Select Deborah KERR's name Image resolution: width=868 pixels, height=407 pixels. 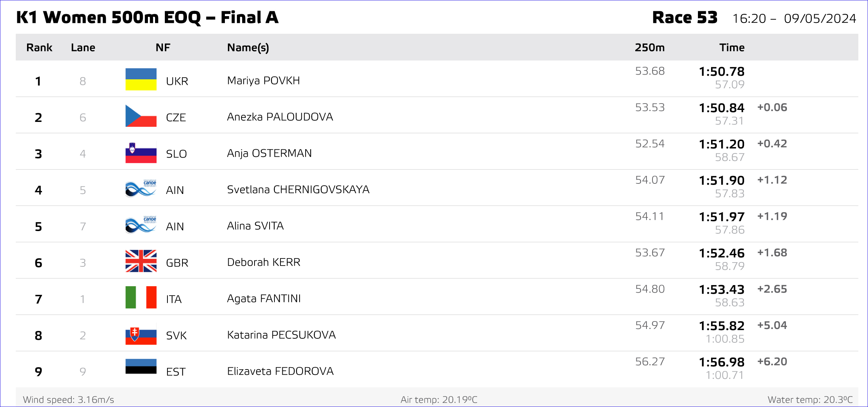(264, 262)
